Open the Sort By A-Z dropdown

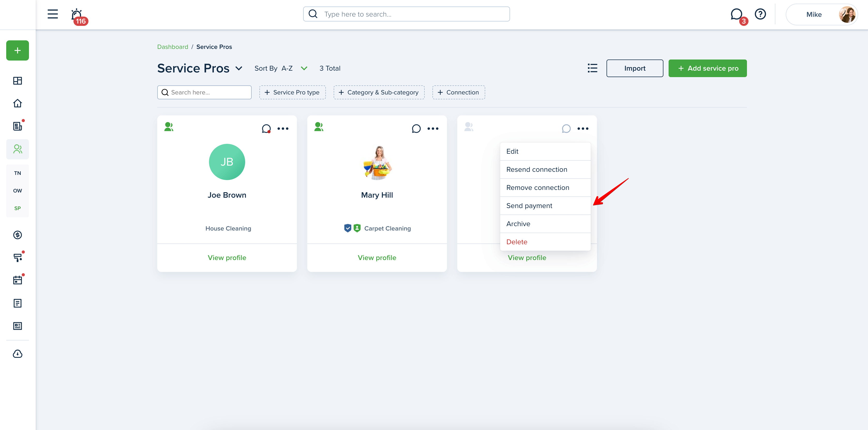[x=281, y=68]
